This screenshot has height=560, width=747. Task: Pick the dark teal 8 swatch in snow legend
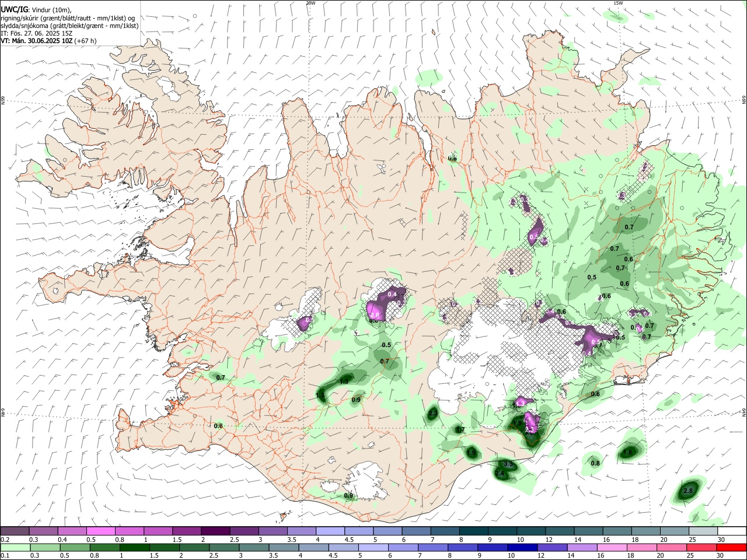pos(474,531)
